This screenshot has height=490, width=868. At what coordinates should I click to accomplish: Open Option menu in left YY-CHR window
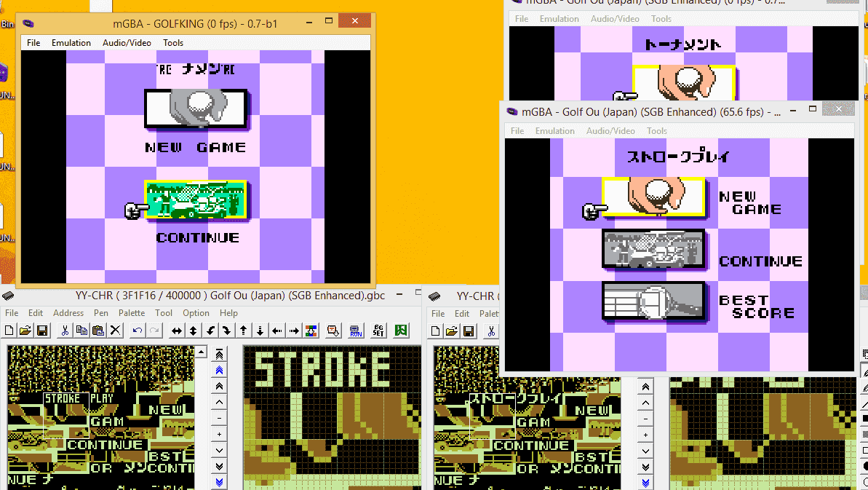196,313
